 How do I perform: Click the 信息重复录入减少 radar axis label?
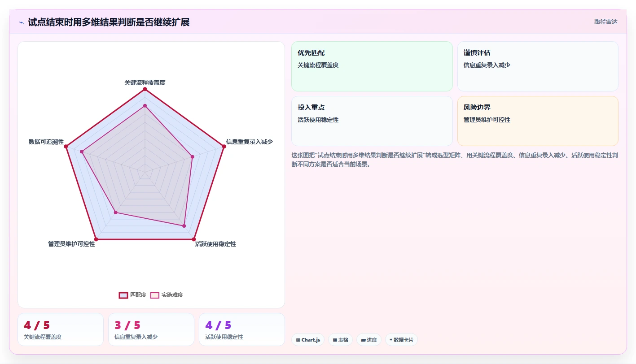click(249, 142)
